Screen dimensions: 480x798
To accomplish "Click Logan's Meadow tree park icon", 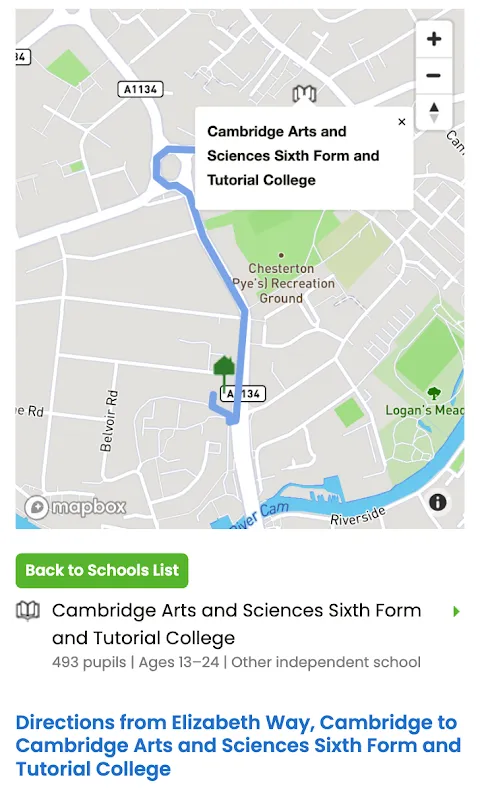I will [434, 393].
